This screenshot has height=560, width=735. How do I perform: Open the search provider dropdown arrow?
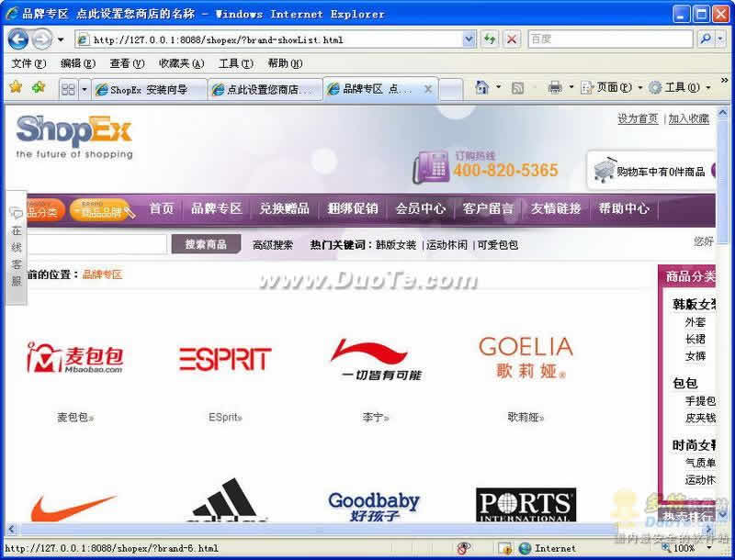pos(720,39)
